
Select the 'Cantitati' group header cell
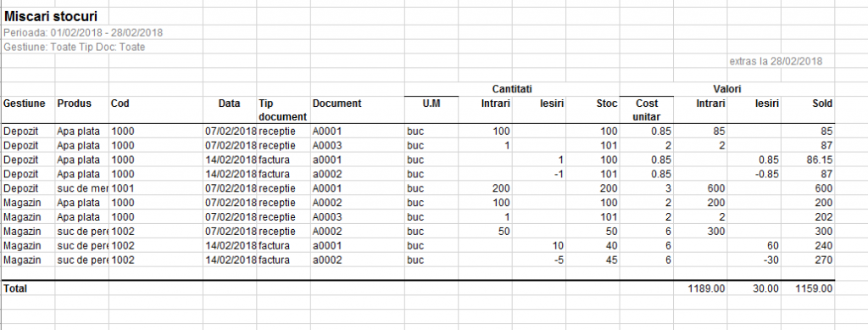[512, 89]
